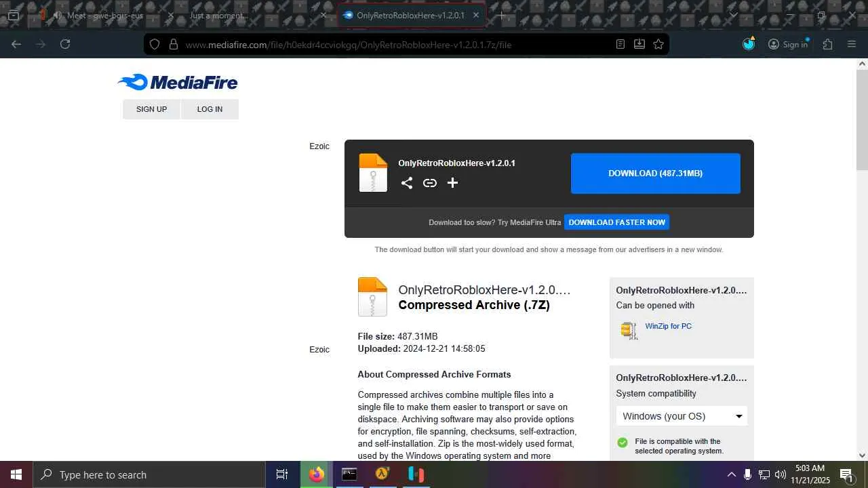Click the 'About Compressed Archive Formats' heading

click(434, 374)
